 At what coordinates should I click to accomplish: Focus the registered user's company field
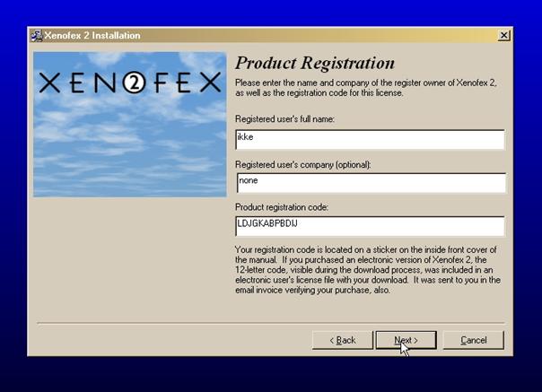tap(371, 183)
